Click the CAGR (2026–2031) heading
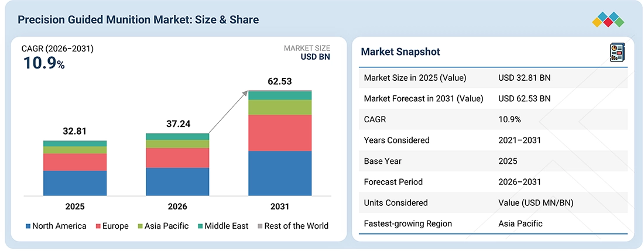644x251 pixels. pyautogui.click(x=57, y=49)
